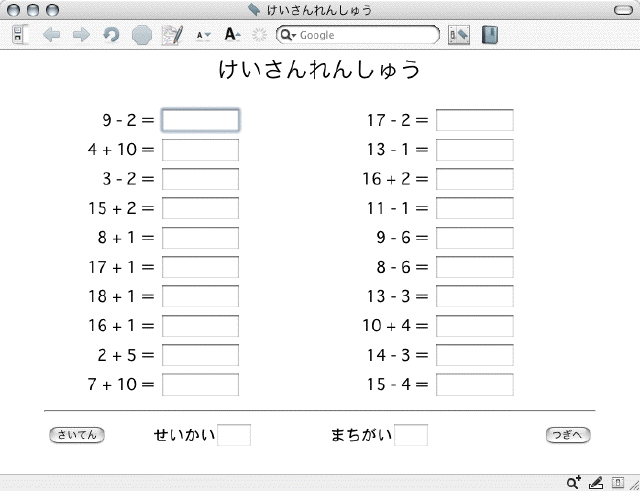Click the zoom magnifier icon in status bar

[574, 482]
